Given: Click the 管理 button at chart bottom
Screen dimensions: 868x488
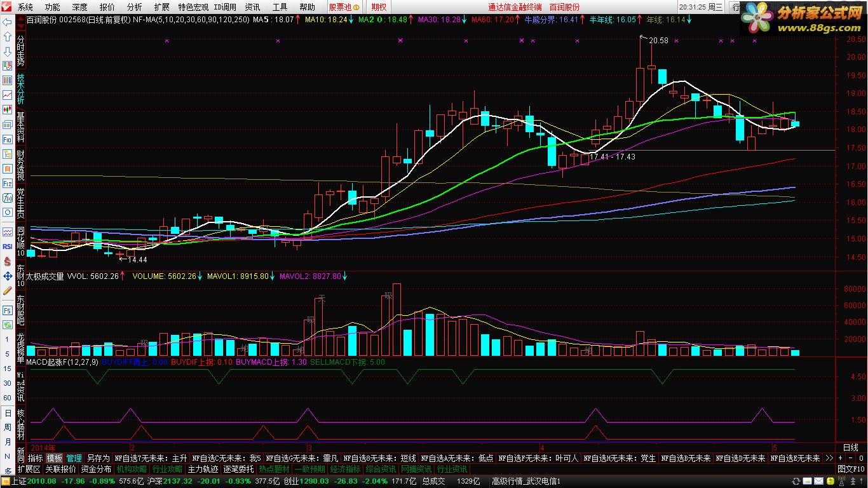Looking at the screenshot, I should (x=74, y=458).
